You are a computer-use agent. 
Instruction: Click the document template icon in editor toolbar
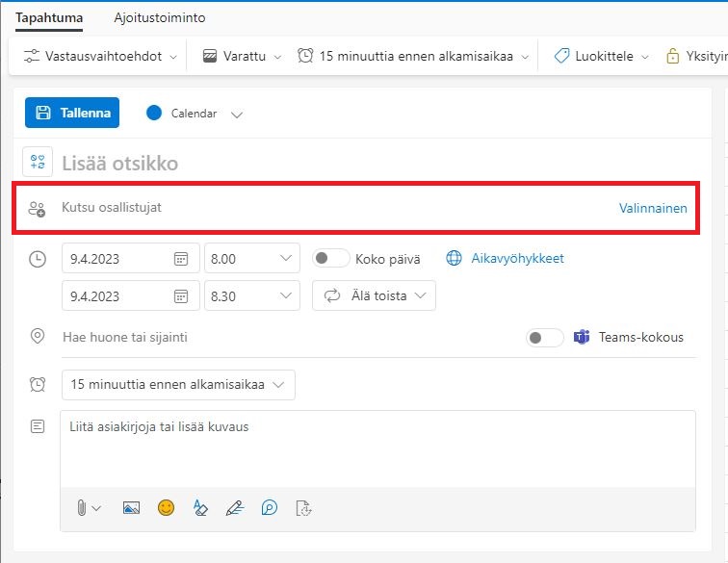click(303, 508)
